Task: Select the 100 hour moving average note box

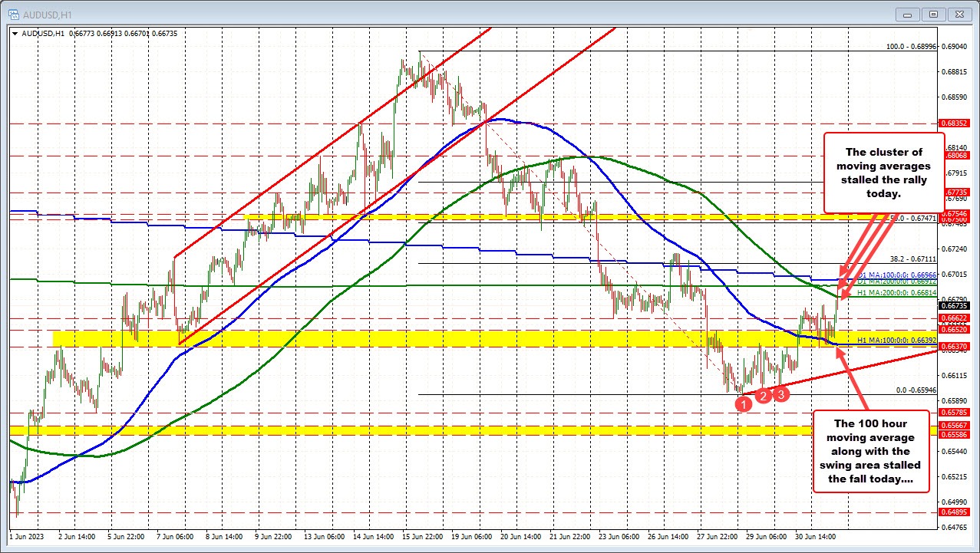Action: (873, 452)
